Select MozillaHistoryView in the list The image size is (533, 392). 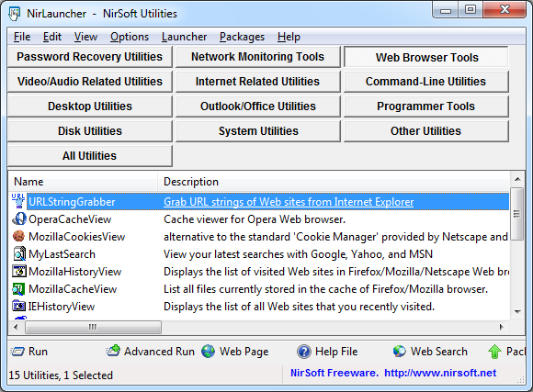(74, 272)
